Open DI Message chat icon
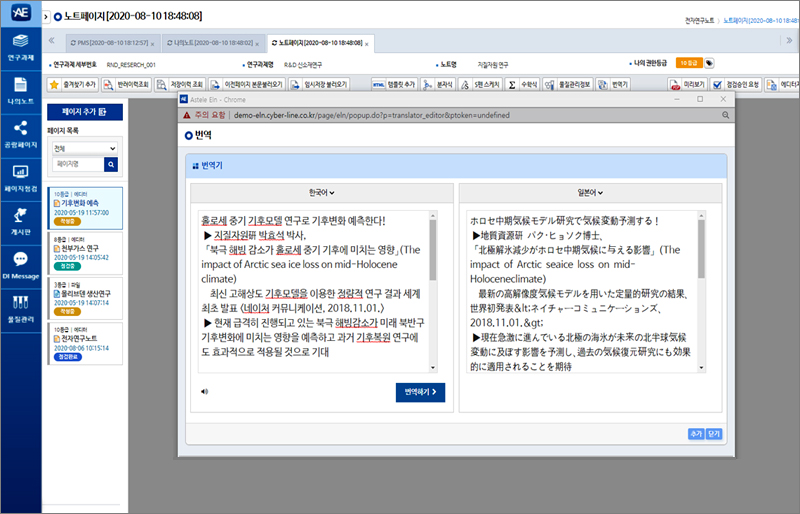 (20, 264)
